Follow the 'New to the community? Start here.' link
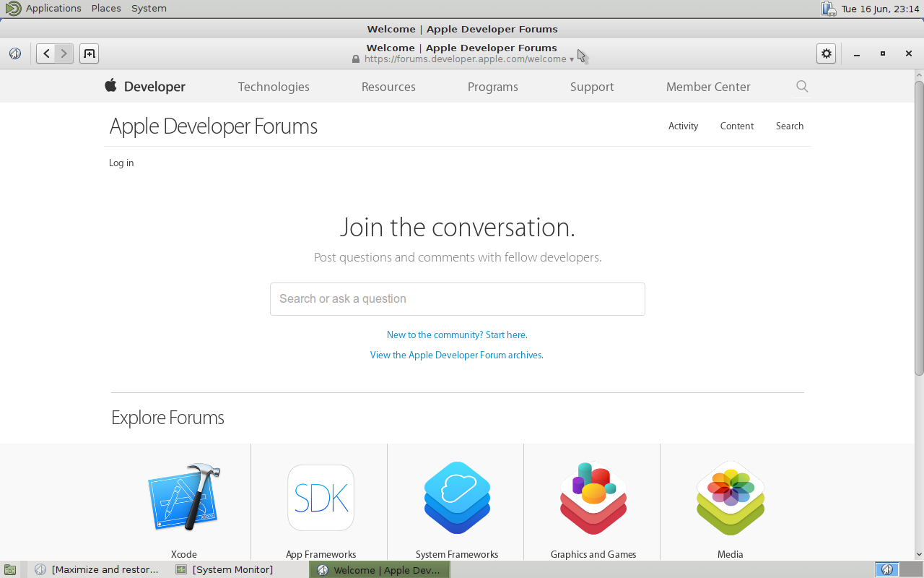Viewport: 924px width, 578px height. click(x=457, y=335)
